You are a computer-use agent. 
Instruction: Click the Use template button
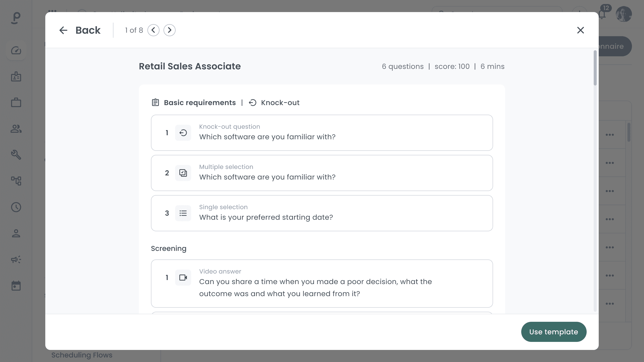click(553, 332)
